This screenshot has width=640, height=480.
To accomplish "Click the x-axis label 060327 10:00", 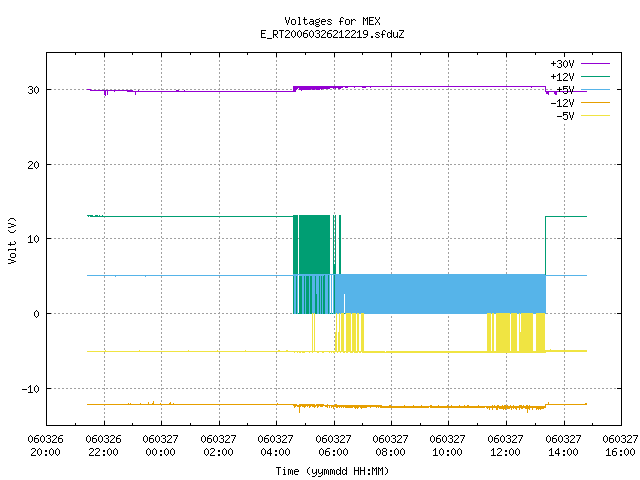I will [448, 446].
